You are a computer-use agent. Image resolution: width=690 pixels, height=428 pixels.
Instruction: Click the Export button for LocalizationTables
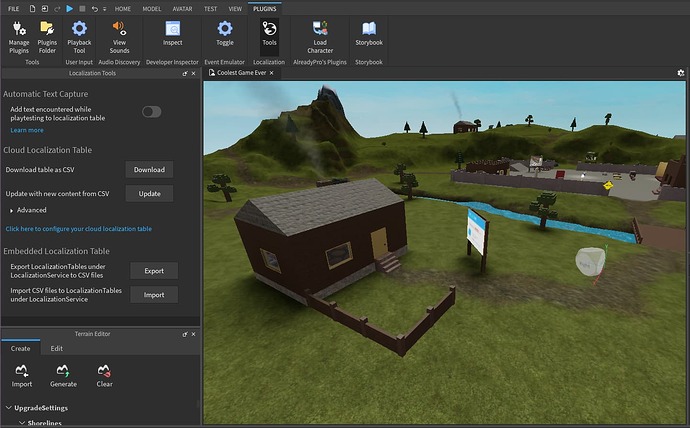[154, 271]
